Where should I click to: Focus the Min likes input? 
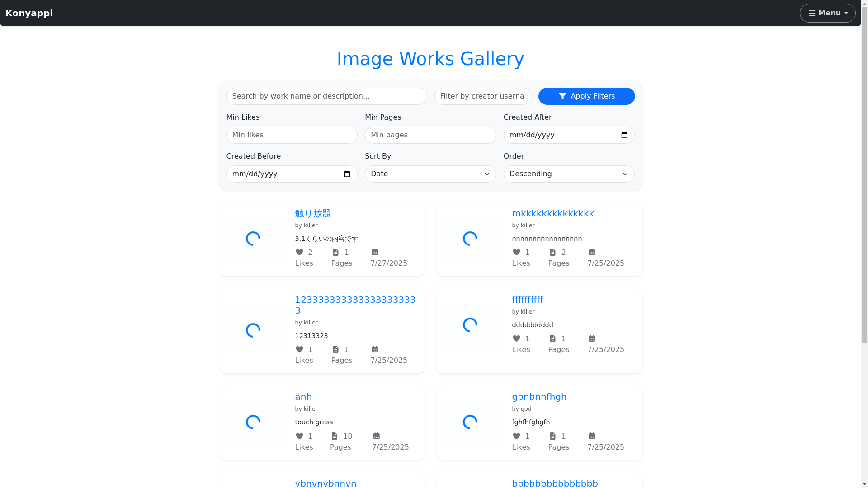(292, 135)
